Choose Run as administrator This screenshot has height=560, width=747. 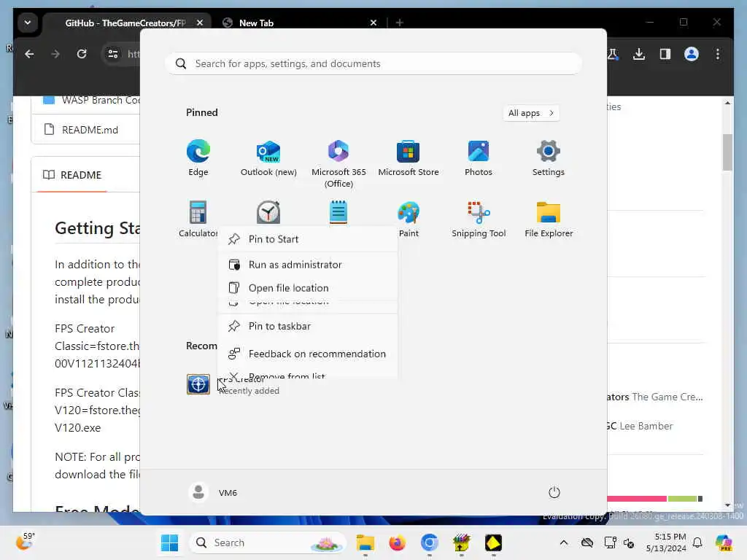308,264
